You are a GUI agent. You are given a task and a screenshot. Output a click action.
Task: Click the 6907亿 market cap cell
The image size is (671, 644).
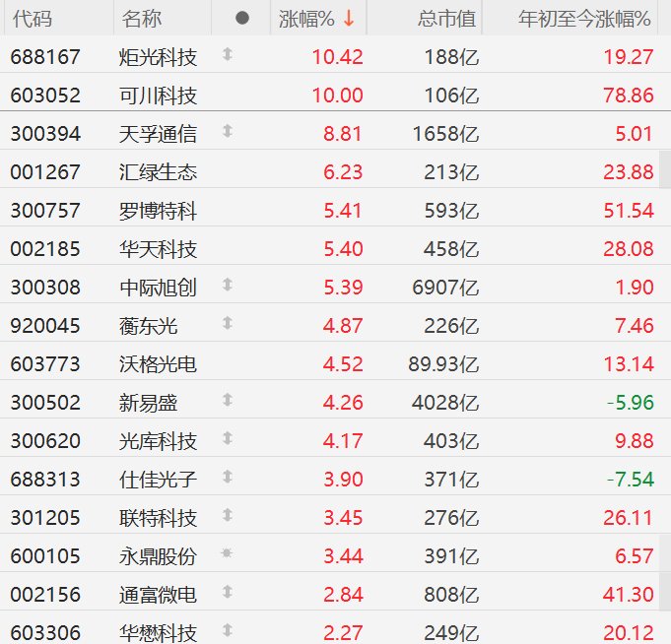tap(445, 288)
